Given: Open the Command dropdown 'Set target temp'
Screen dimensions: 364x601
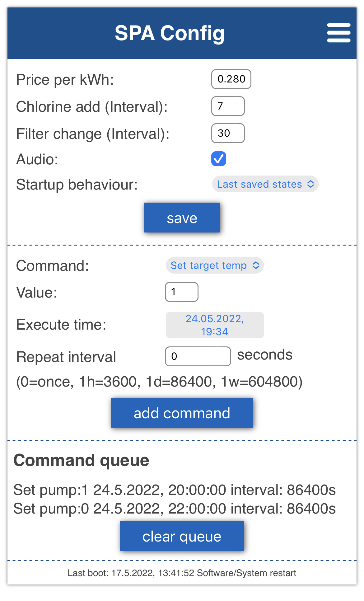Looking at the screenshot, I should pyautogui.click(x=215, y=265).
